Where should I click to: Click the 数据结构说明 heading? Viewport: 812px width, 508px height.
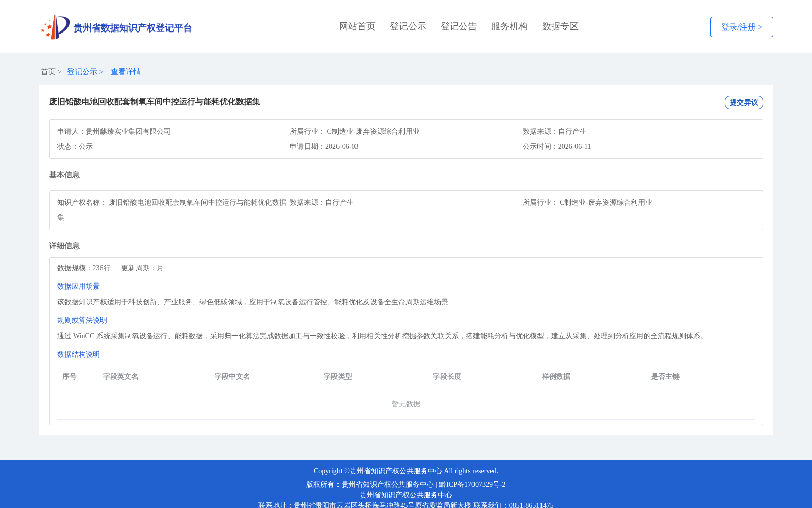click(x=79, y=354)
